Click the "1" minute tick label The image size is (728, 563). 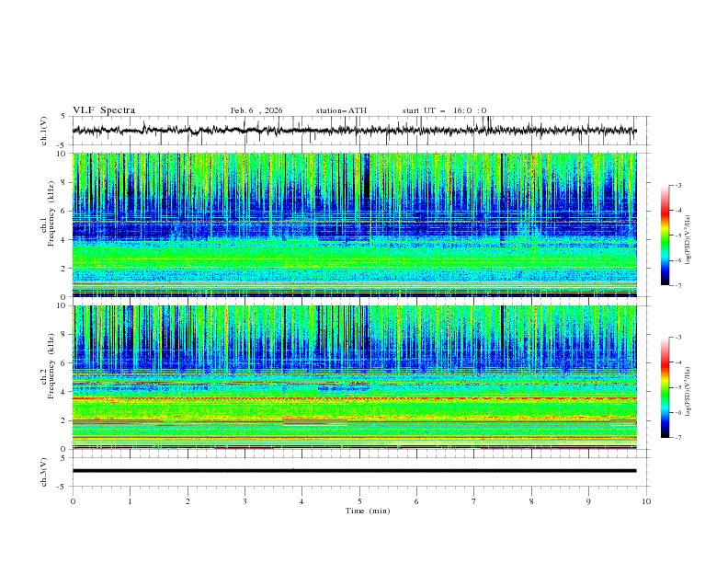(x=130, y=501)
